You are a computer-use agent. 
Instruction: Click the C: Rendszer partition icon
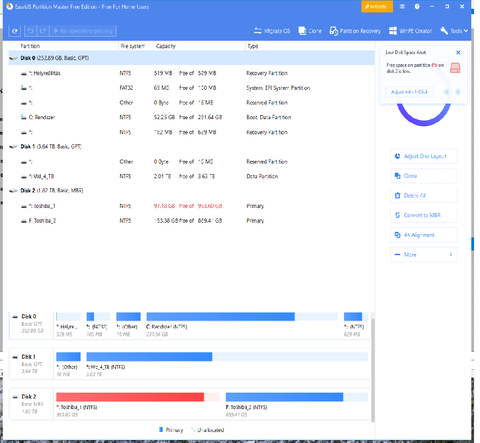(24, 117)
